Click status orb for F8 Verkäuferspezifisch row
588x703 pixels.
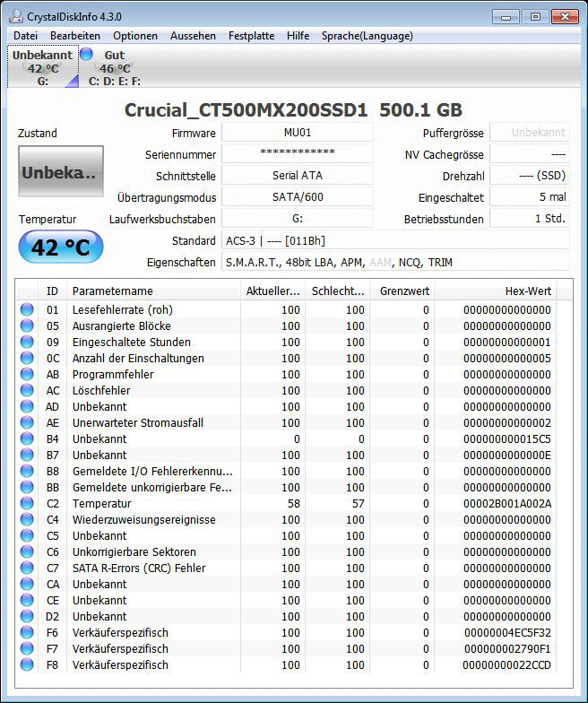point(27,664)
